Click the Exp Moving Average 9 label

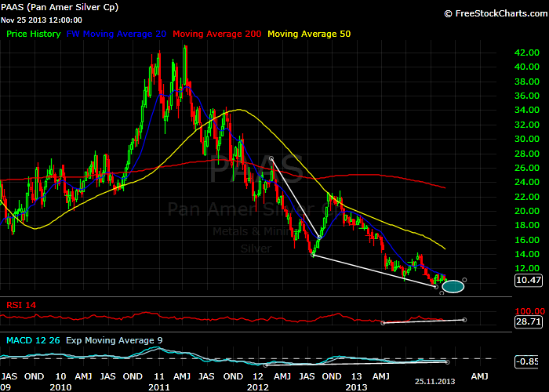115,340
